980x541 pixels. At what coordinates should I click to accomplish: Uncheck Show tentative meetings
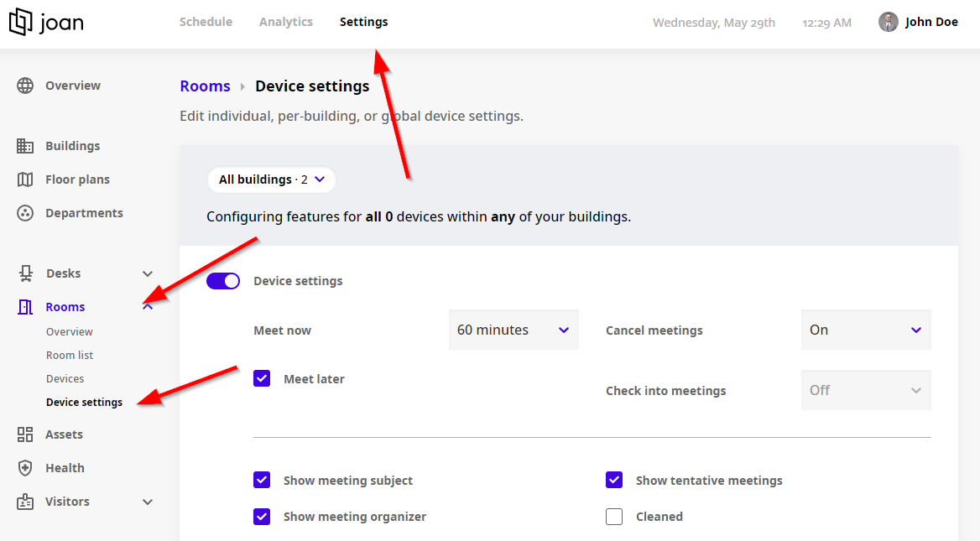pos(614,480)
